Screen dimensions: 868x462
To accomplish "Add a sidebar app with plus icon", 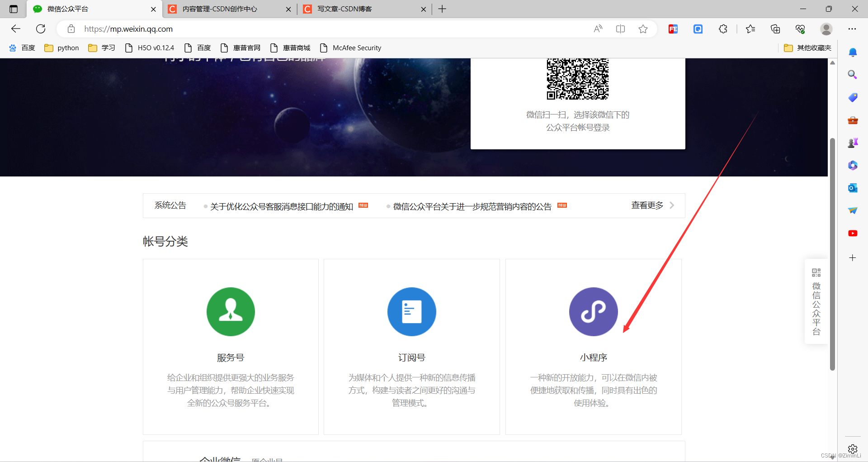I will click(x=853, y=258).
